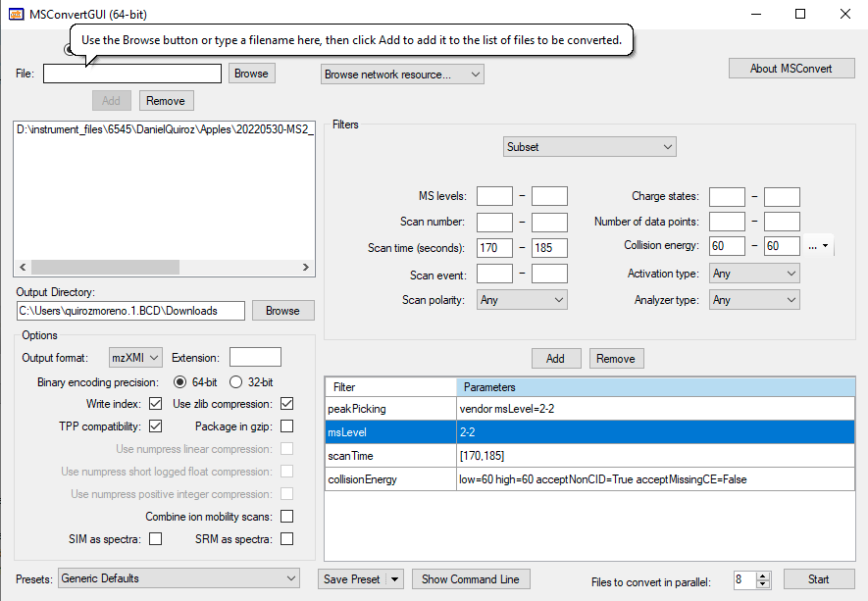Toggle TPP compatibility checkbox
This screenshot has height=601, width=868.
(156, 426)
